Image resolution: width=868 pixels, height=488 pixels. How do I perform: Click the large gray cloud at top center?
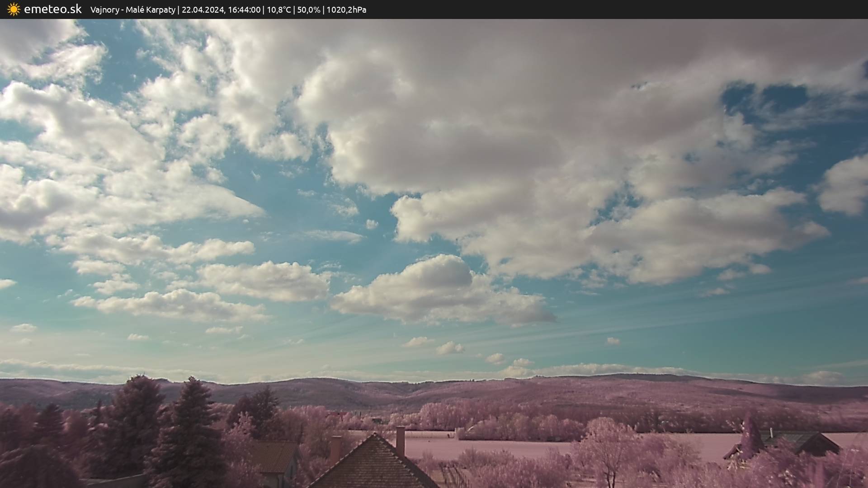(452, 113)
